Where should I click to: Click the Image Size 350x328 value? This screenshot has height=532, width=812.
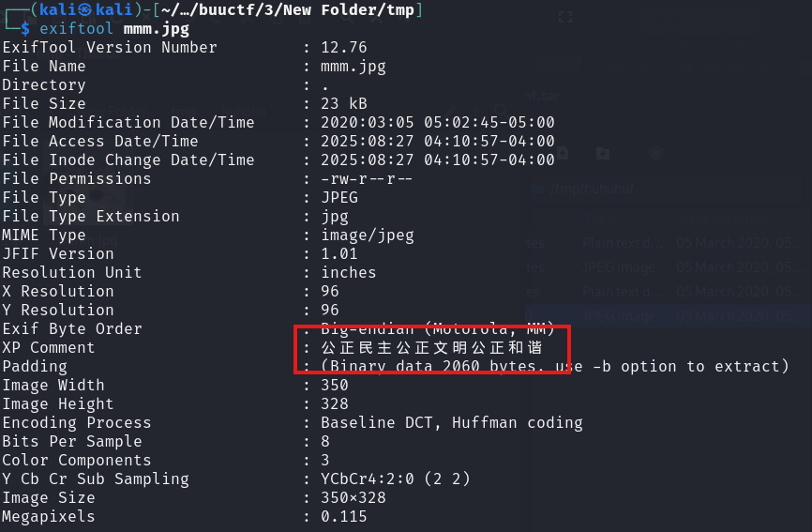tap(353, 498)
